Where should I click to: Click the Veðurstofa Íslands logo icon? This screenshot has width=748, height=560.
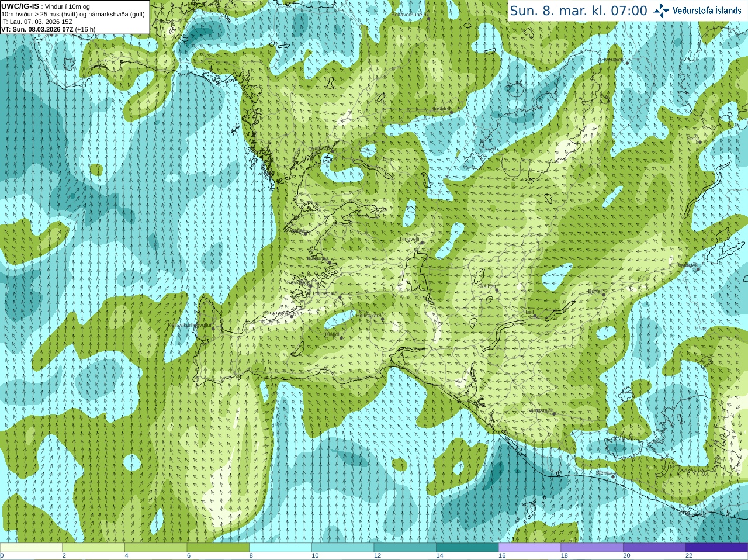[661, 11]
